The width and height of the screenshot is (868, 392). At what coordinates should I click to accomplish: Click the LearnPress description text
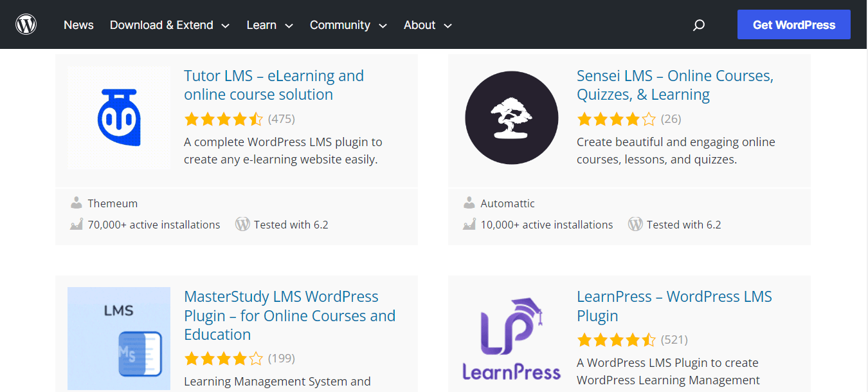coord(668,371)
